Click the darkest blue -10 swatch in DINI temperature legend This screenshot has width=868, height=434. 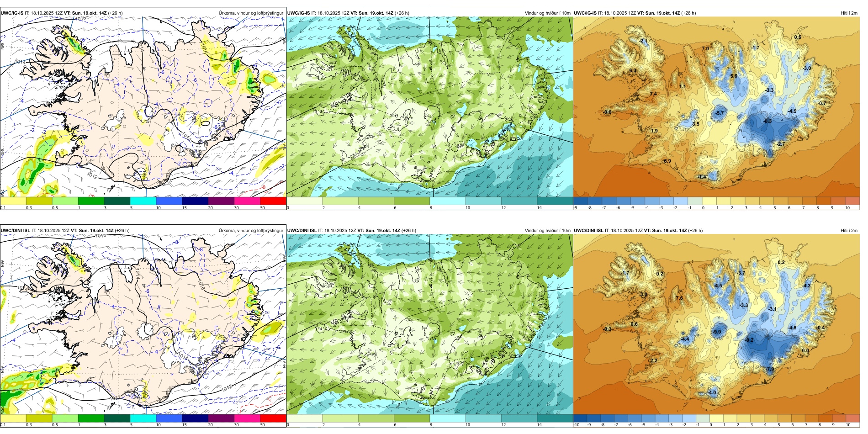580,418
